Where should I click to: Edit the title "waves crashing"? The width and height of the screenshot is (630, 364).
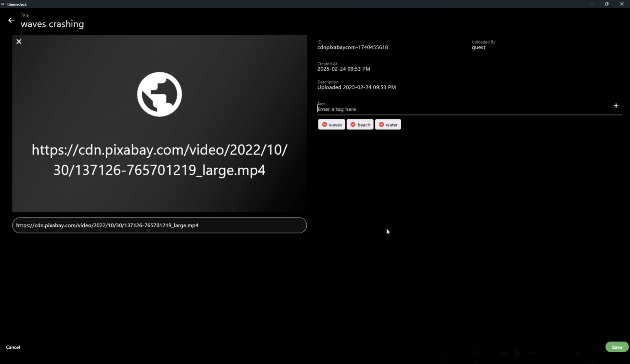[x=52, y=24]
